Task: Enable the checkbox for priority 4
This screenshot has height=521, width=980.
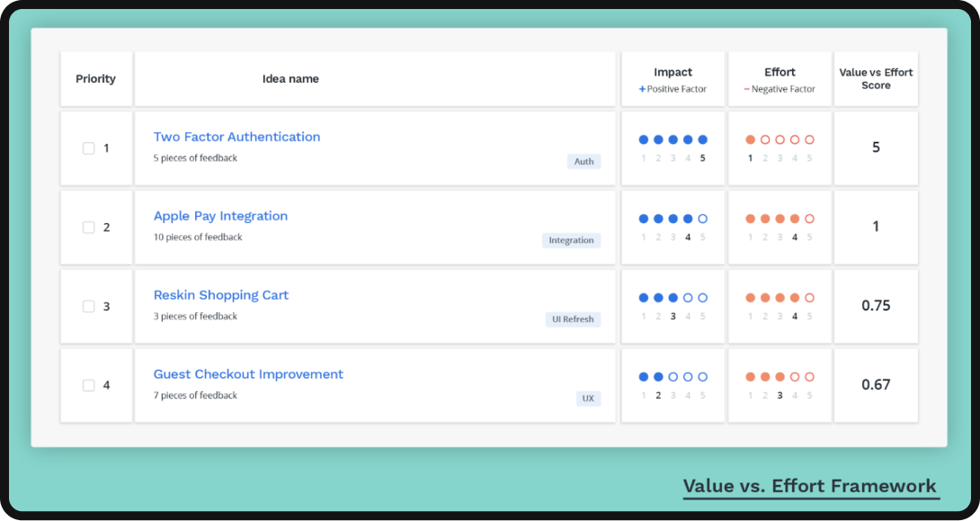Action: (x=89, y=386)
